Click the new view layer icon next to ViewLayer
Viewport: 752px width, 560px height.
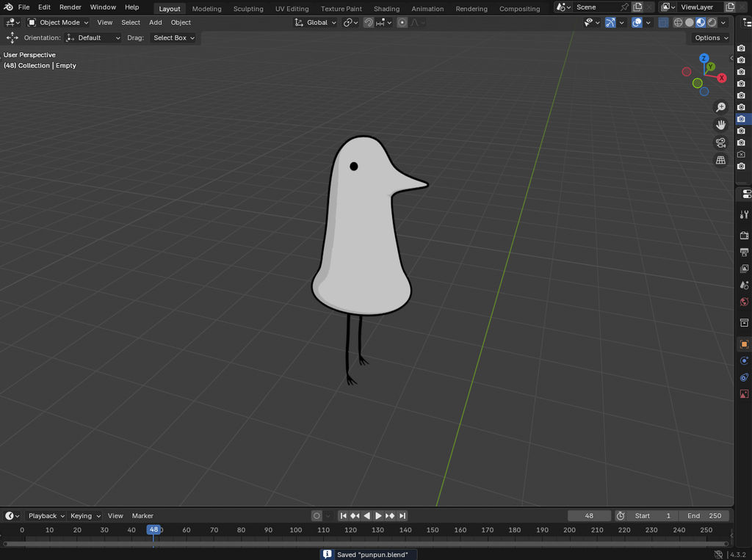pyautogui.click(x=730, y=7)
